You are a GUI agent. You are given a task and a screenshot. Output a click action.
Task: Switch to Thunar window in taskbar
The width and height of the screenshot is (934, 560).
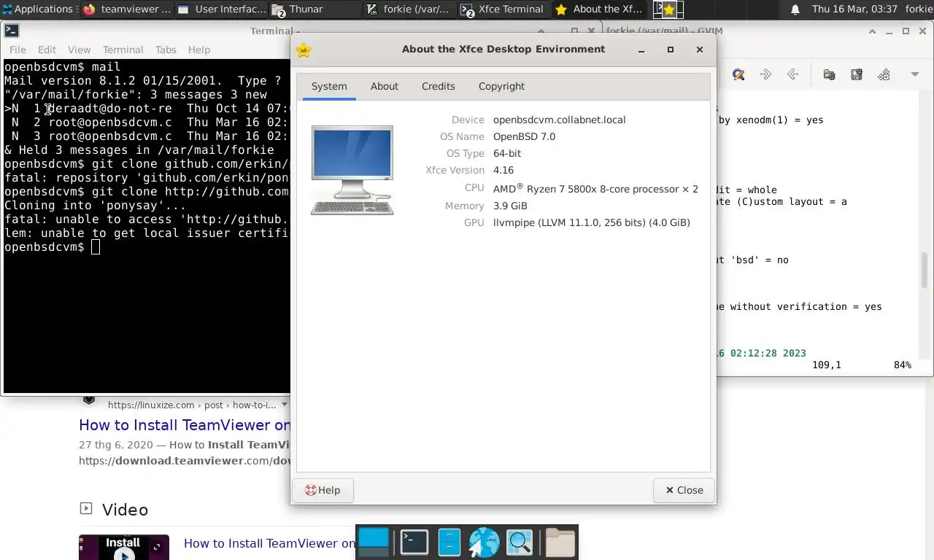317,9
